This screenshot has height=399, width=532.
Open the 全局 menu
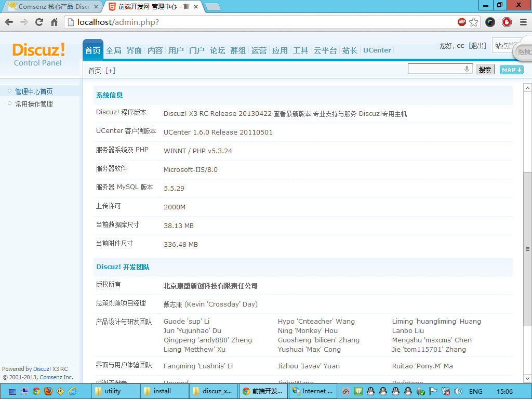coord(114,50)
